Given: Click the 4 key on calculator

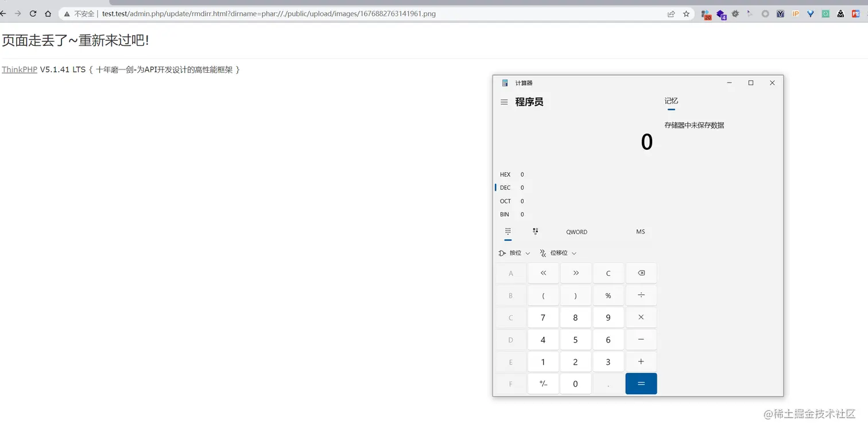Looking at the screenshot, I should point(543,340).
